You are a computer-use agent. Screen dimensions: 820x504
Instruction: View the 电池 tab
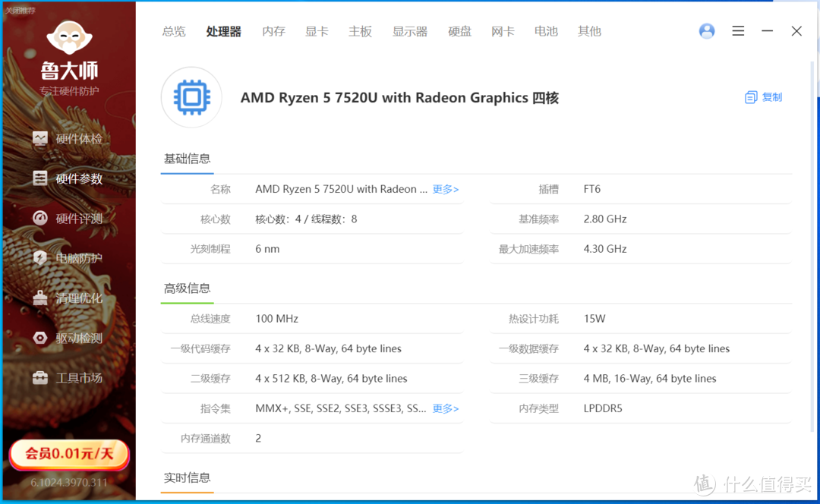(x=546, y=31)
